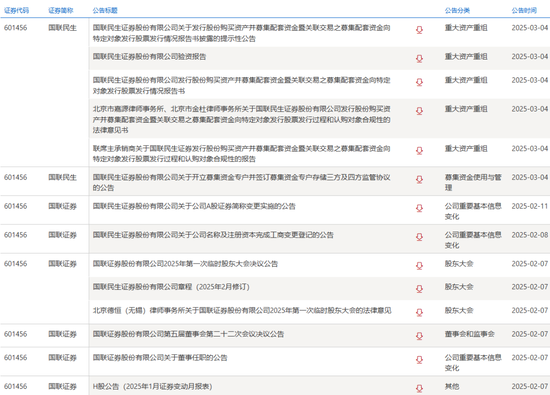Image resolution: width=550 pixels, height=395 pixels.
Task: Download the 提示性公告 announcement PDF
Action: pos(419,30)
